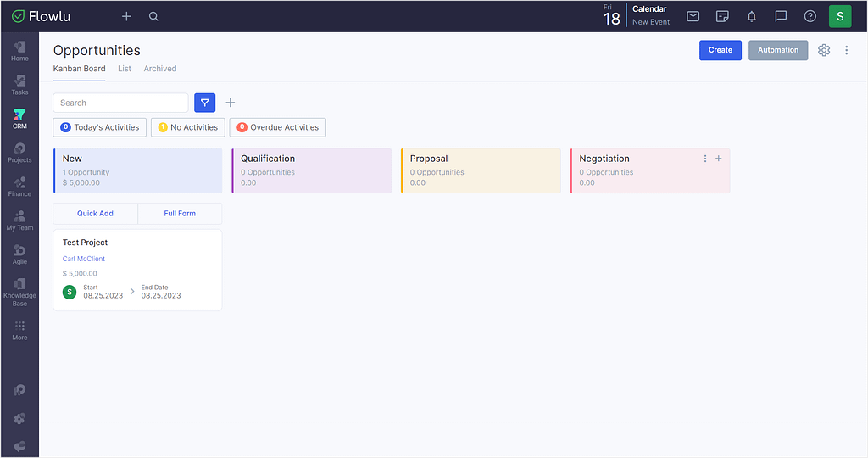This screenshot has width=868, height=458.
Task: Switch to Archived tab
Action: click(160, 69)
